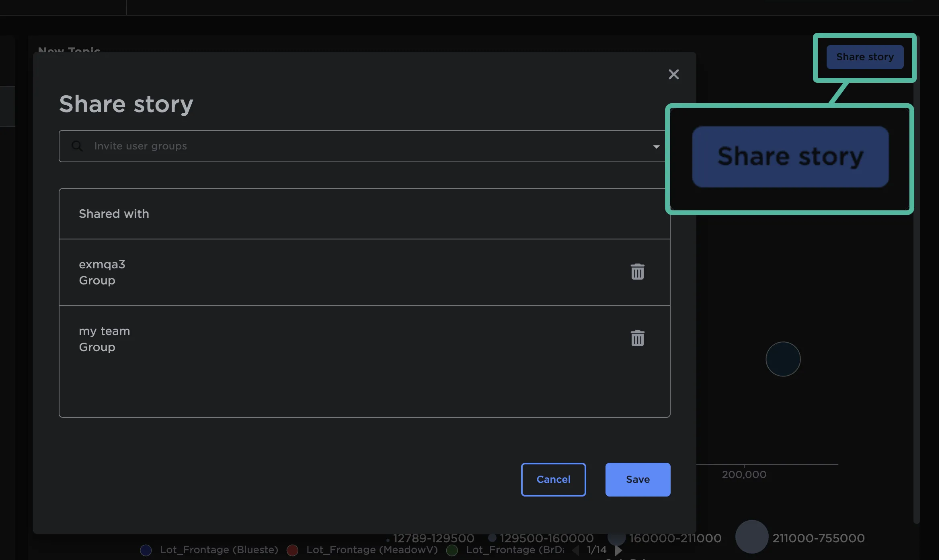Select the 160000-211000 size legend circle
Image resolution: width=940 pixels, height=560 pixels.
point(616,538)
